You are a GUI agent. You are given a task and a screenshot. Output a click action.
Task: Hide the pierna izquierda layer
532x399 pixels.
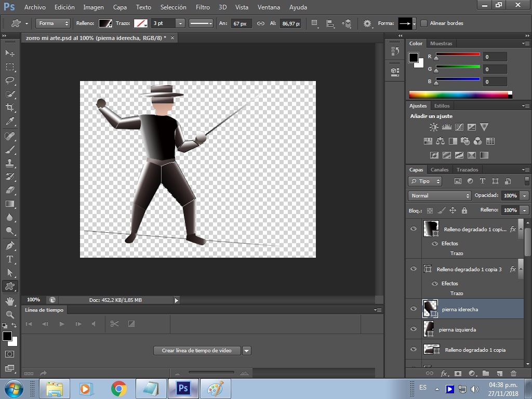coord(414,329)
